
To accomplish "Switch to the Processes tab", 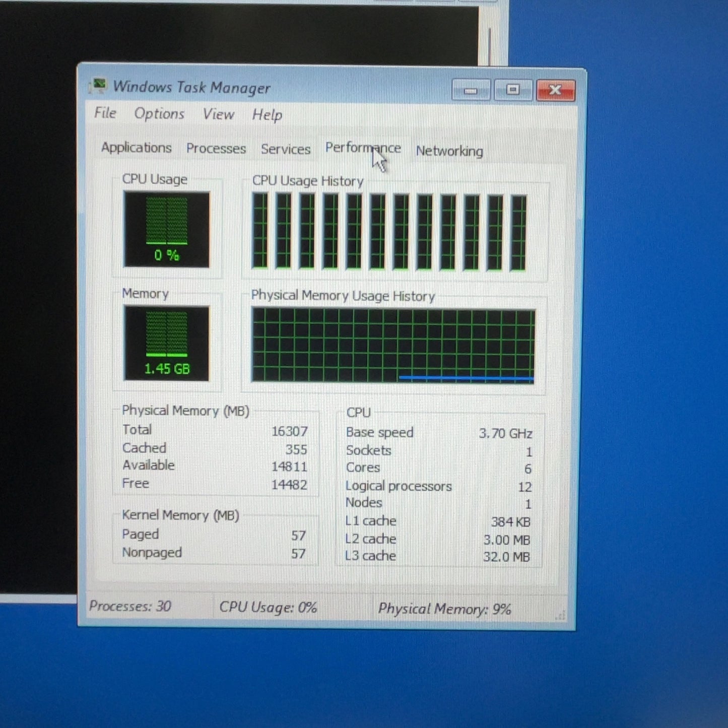I will (x=216, y=149).
